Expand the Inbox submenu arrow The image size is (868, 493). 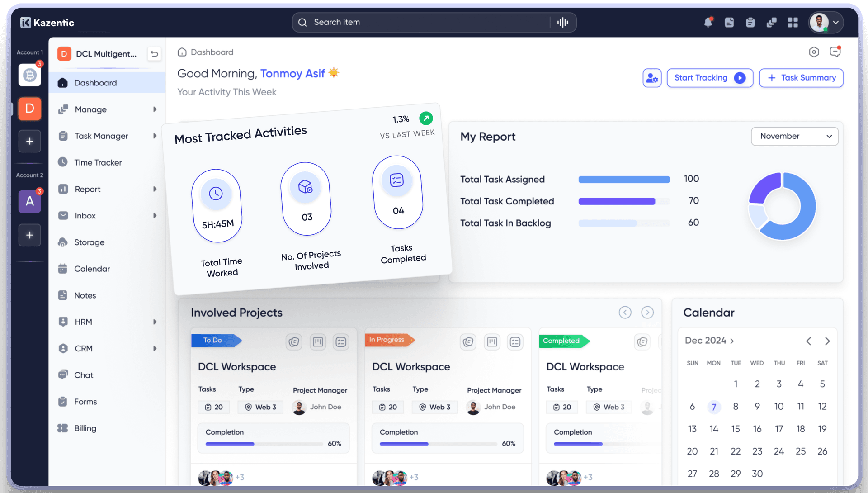tap(155, 216)
